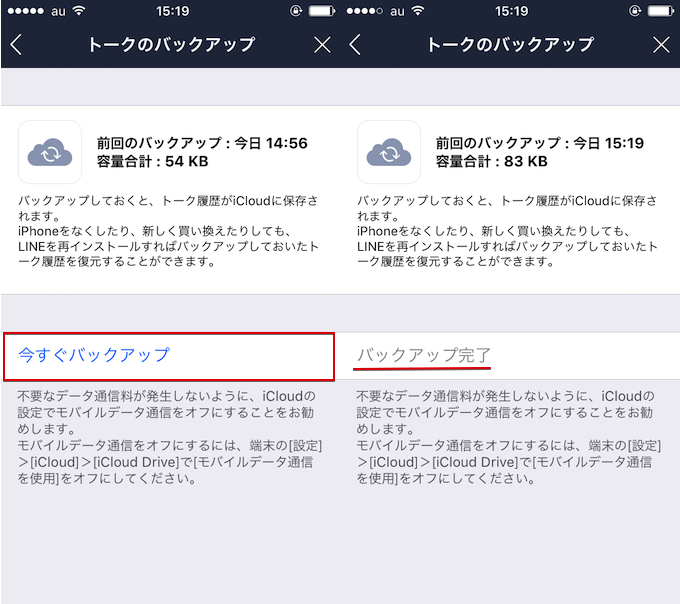Tap the トークのバックアップ title on the 54 KB screen

[171, 45]
